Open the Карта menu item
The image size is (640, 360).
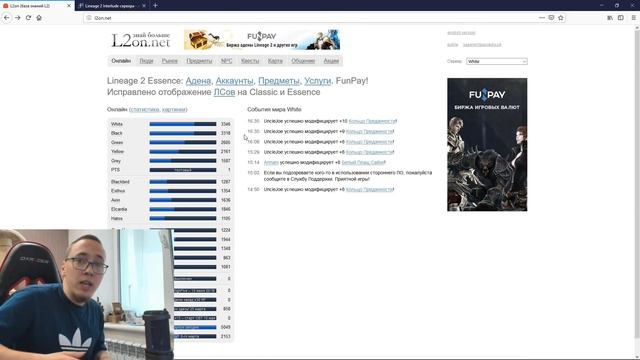[x=275, y=61]
